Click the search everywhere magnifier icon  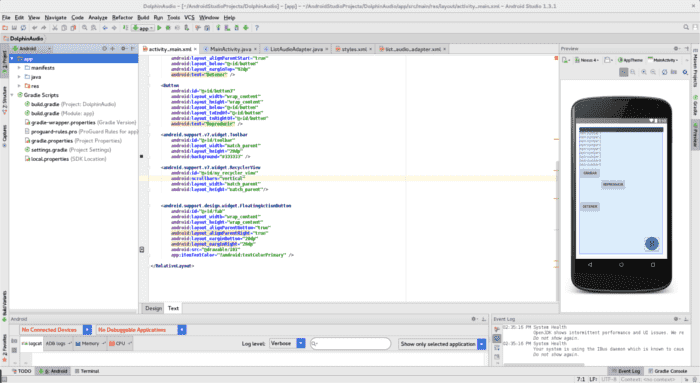[x=686, y=27]
